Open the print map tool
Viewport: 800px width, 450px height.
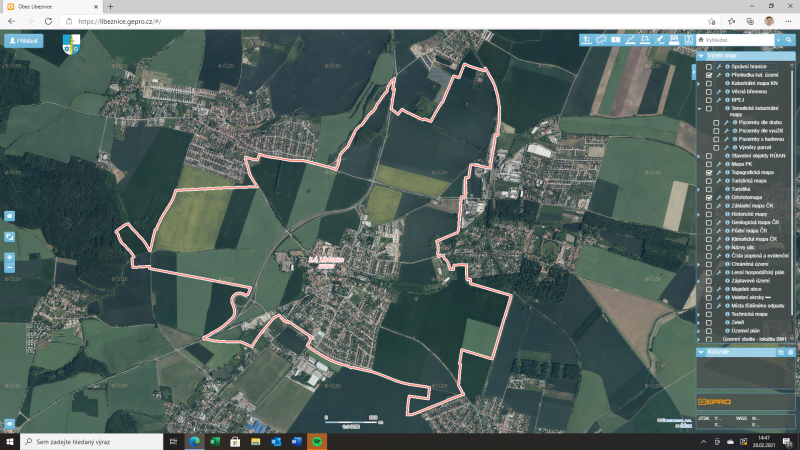coord(674,40)
